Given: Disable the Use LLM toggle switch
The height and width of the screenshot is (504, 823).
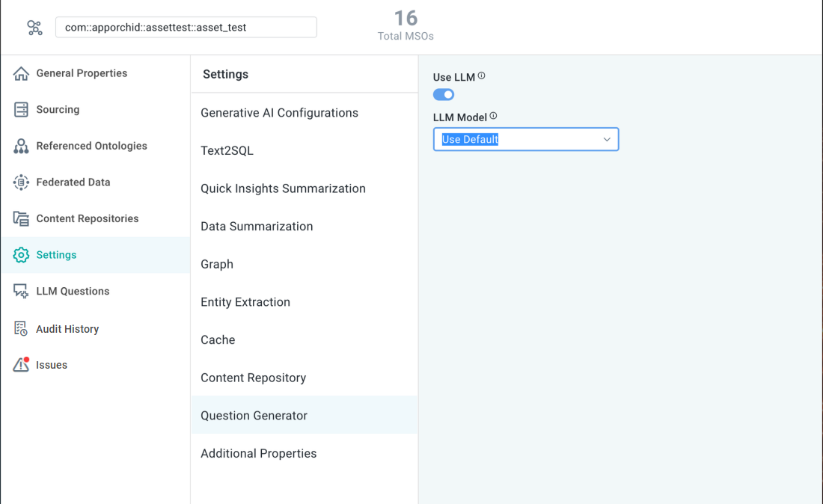Looking at the screenshot, I should (x=444, y=95).
